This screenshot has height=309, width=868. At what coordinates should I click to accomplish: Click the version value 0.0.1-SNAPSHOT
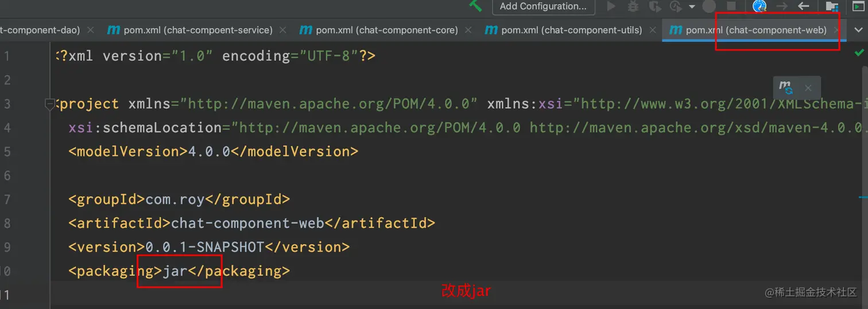204,247
